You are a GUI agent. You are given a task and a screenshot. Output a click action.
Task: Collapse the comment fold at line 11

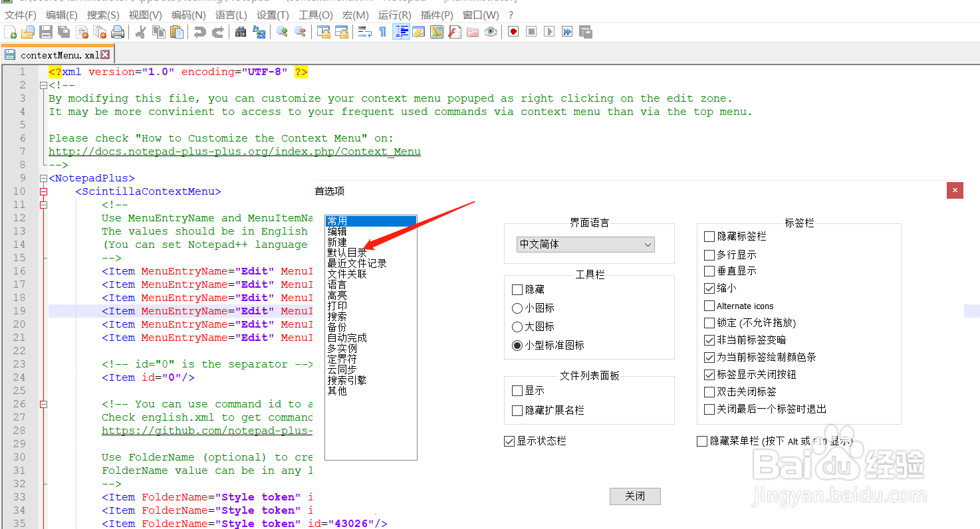click(x=43, y=205)
